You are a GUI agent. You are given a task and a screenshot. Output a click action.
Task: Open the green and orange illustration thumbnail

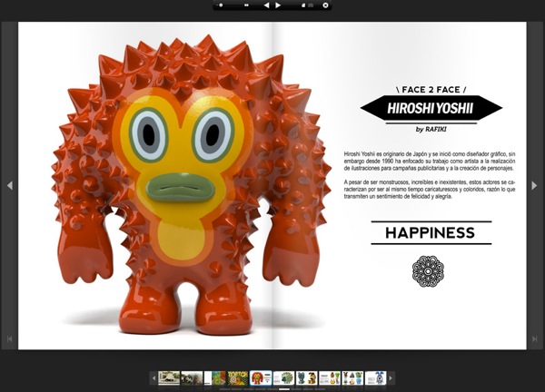[214, 378]
